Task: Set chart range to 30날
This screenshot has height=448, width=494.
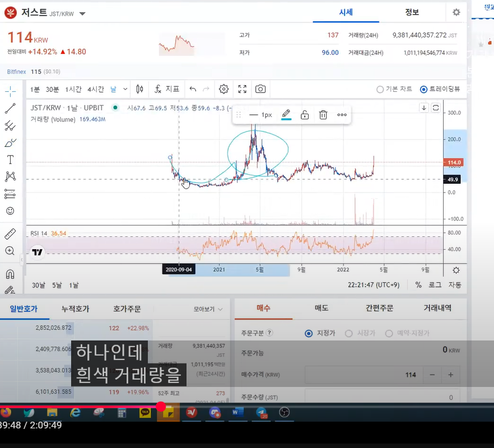Action: coord(39,285)
